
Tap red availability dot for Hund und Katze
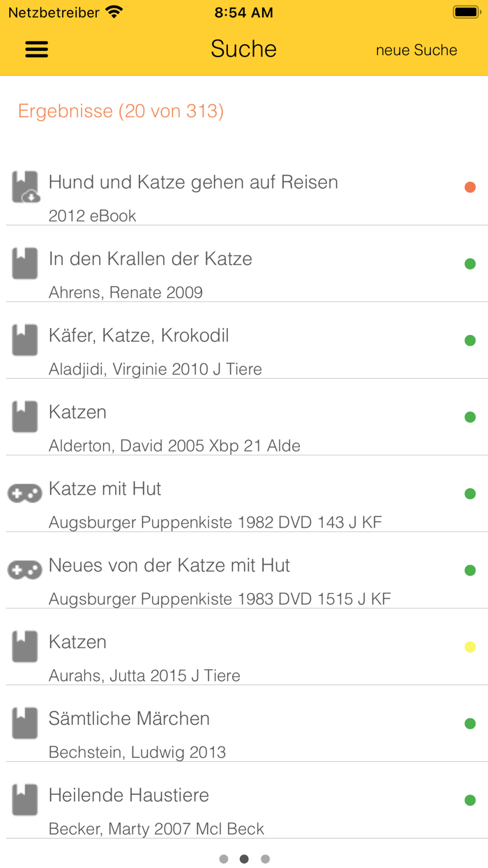470,187
